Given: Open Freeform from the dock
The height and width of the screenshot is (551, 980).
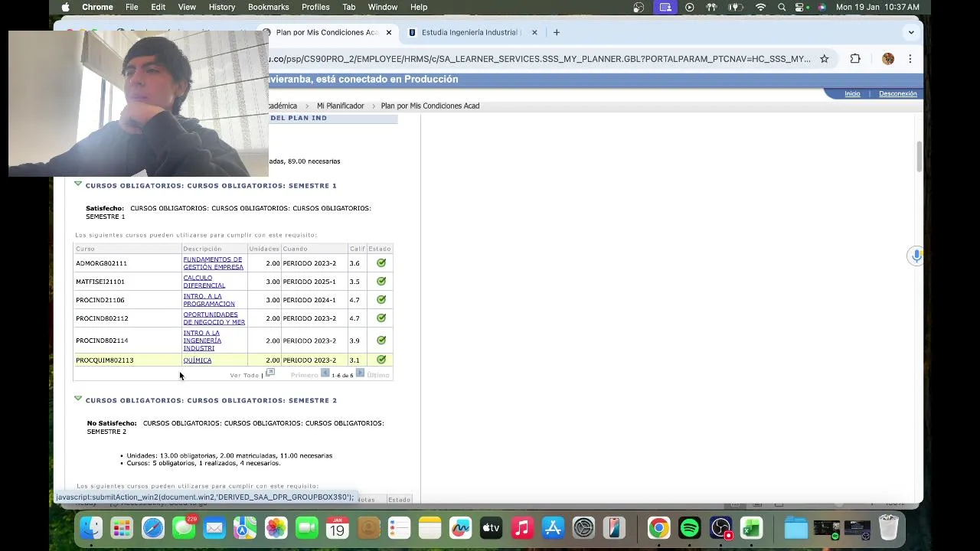Looking at the screenshot, I should (460, 528).
